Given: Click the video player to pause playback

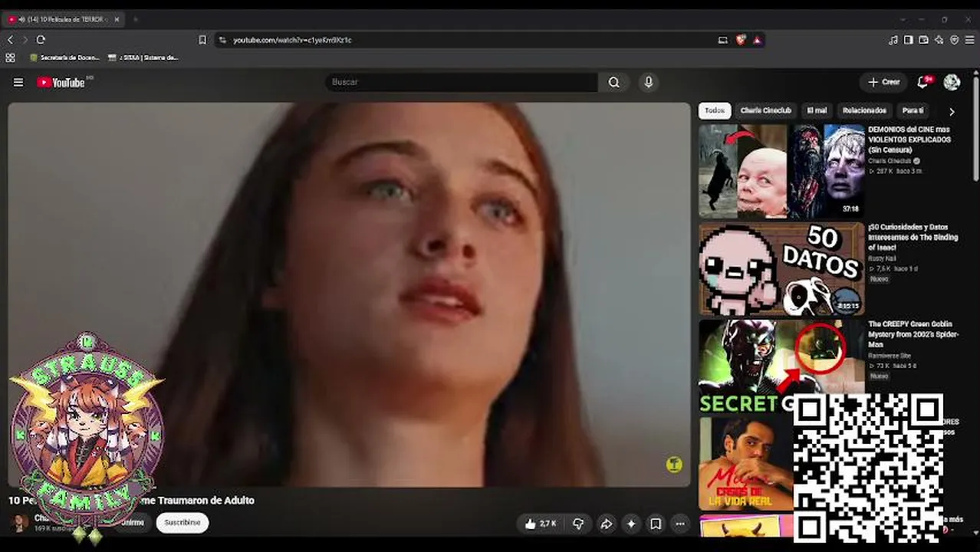Looking at the screenshot, I should (349, 294).
